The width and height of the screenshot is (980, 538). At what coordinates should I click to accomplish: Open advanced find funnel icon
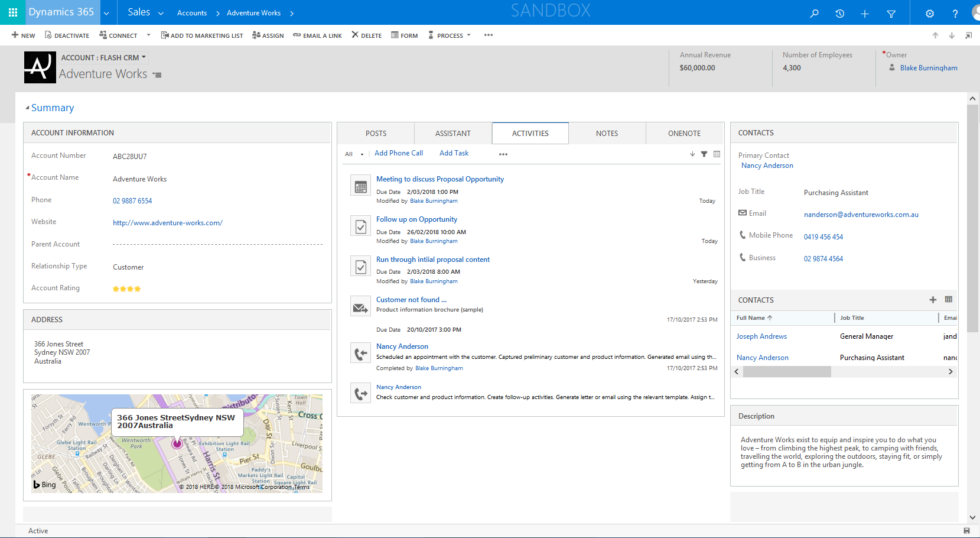point(891,13)
